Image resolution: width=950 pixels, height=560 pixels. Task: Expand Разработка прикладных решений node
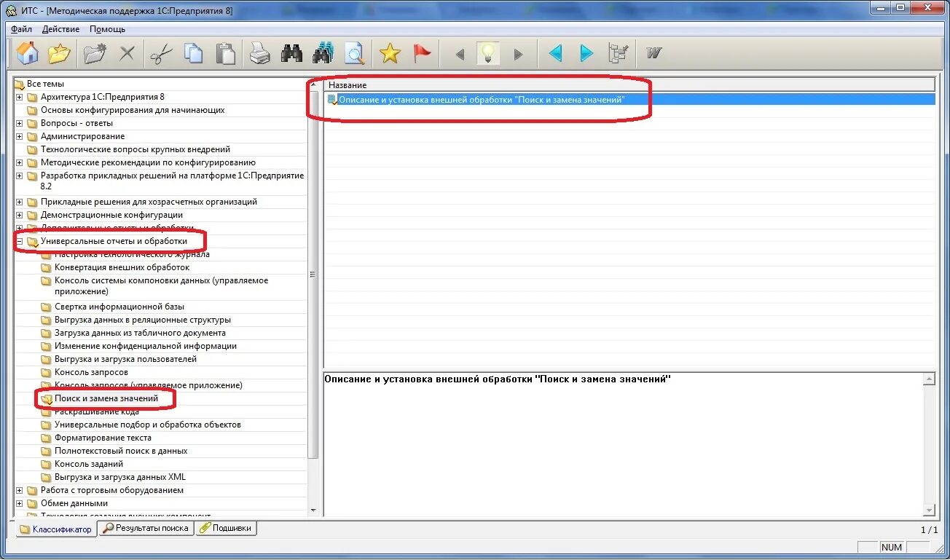pyautogui.click(x=20, y=176)
